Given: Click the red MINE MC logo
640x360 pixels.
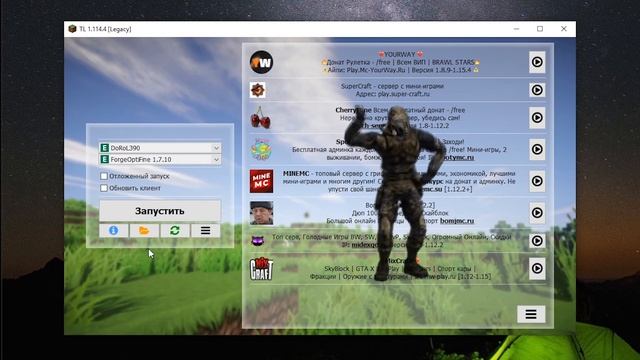Looking at the screenshot, I should pyautogui.click(x=261, y=181).
